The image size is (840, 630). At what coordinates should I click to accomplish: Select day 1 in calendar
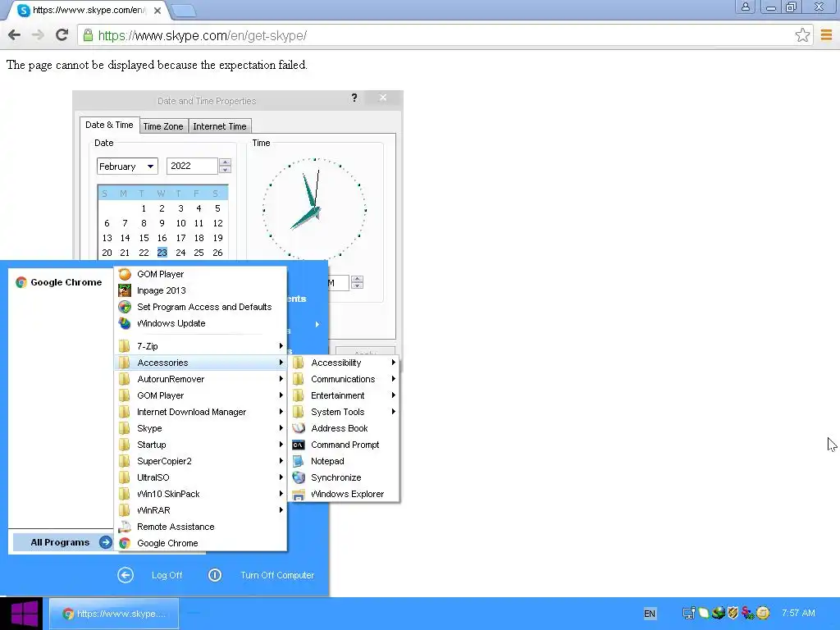[x=144, y=208]
